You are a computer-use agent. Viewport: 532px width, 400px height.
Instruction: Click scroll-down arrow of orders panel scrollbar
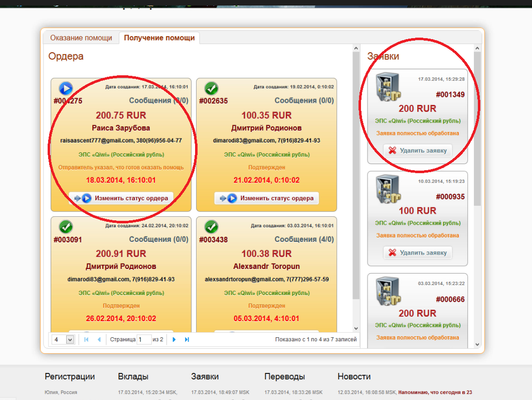click(x=356, y=328)
